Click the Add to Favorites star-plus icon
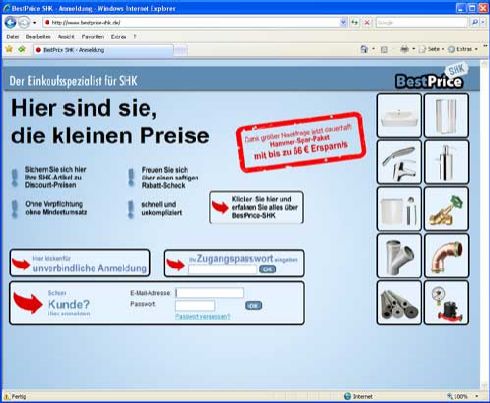The height and width of the screenshot is (403, 490). (x=22, y=50)
